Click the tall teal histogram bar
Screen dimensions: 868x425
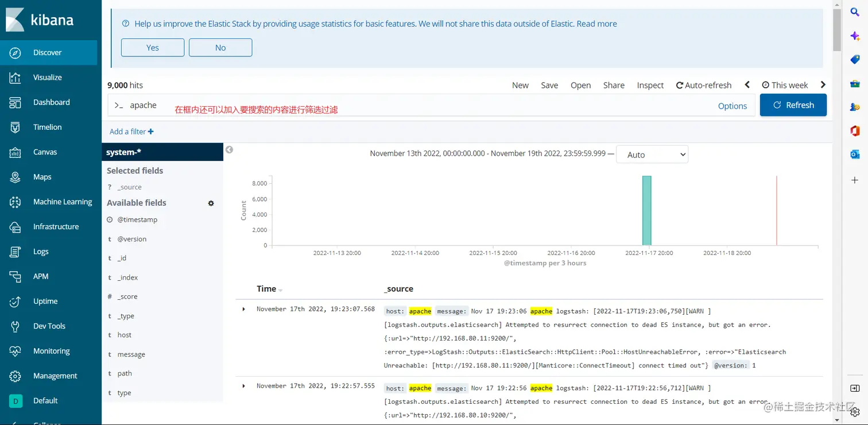[x=646, y=210]
